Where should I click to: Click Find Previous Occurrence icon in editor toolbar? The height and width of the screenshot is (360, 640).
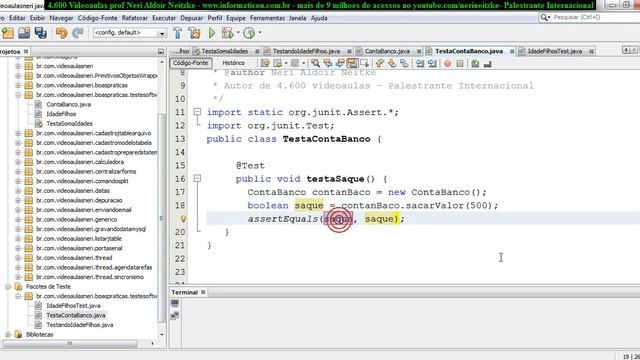(x=328, y=63)
